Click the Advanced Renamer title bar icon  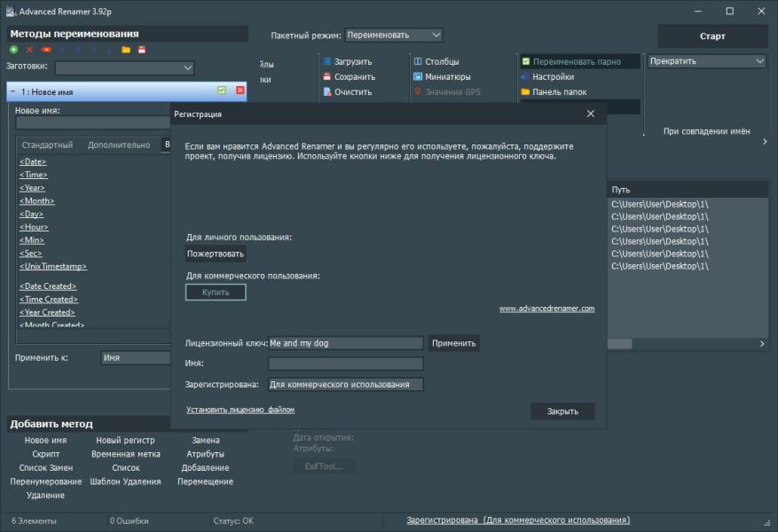11,11
